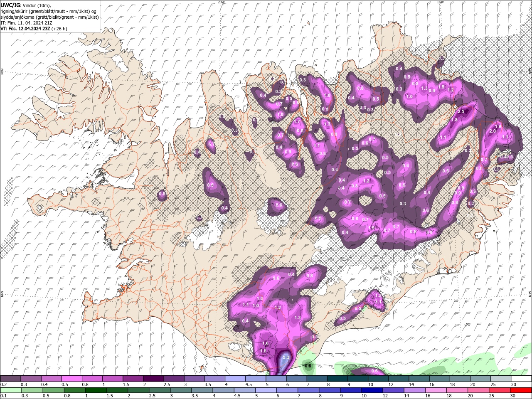This screenshot has height=399, width=532.
Task: Click the bottom-row gray-green swatch labeled 3
Action: click(x=180, y=390)
